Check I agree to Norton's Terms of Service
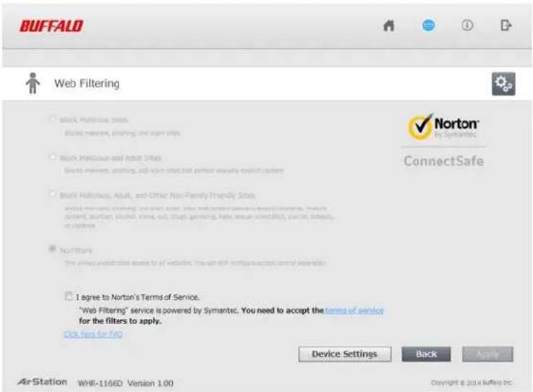Screen dimensions: 533x392 click(x=69, y=296)
